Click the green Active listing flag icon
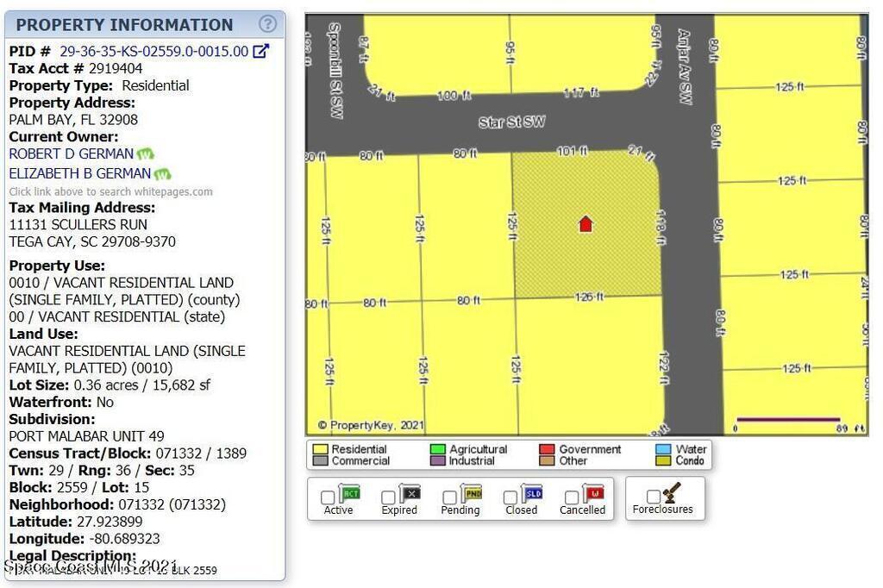The height and width of the screenshot is (588, 883). click(x=349, y=494)
